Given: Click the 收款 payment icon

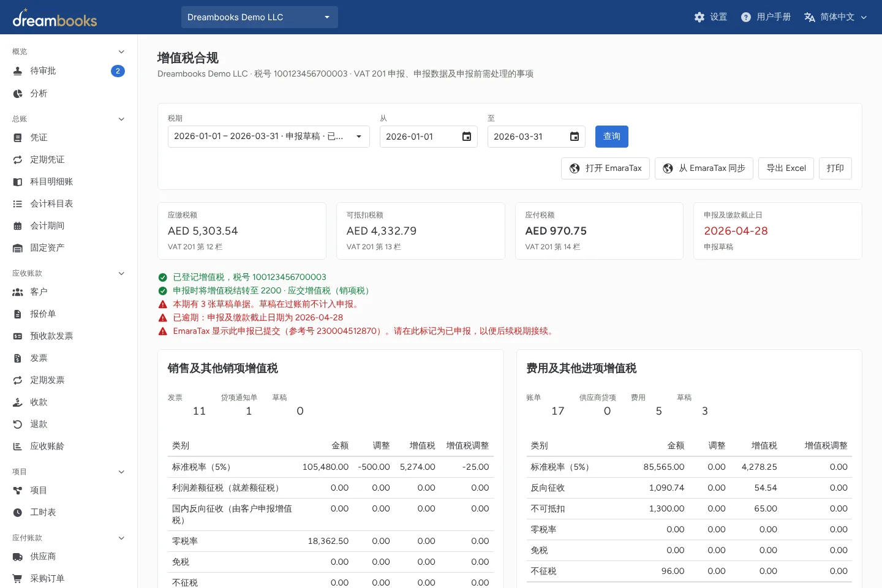Looking at the screenshot, I should click(18, 402).
